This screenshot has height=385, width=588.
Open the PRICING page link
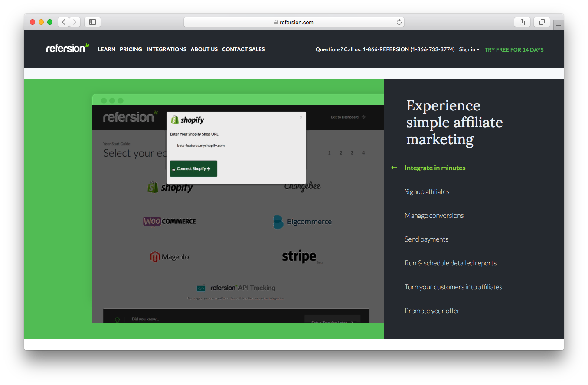[x=131, y=49]
